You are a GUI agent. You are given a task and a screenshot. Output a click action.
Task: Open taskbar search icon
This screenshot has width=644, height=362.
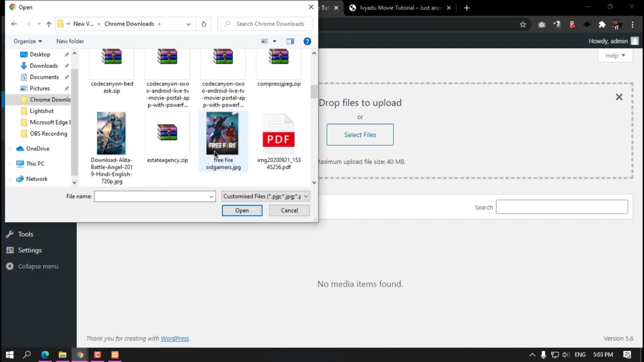coord(27,354)
